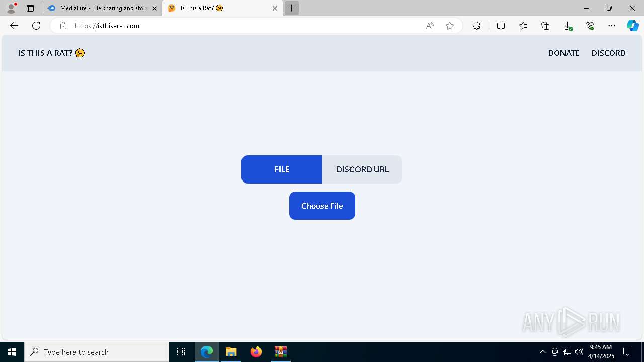Reload the isthisarat.com page
This screenshot has width=644, height=362.
(x=36, y=26)
